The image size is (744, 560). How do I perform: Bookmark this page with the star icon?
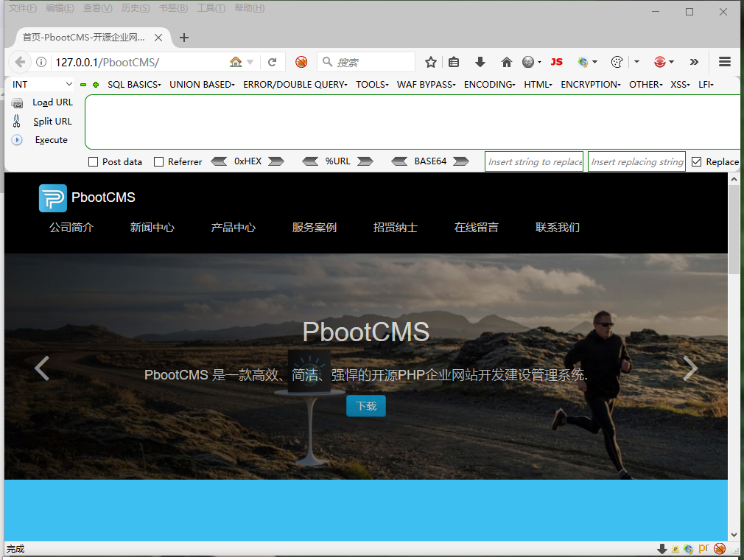[x=430, y=62]
